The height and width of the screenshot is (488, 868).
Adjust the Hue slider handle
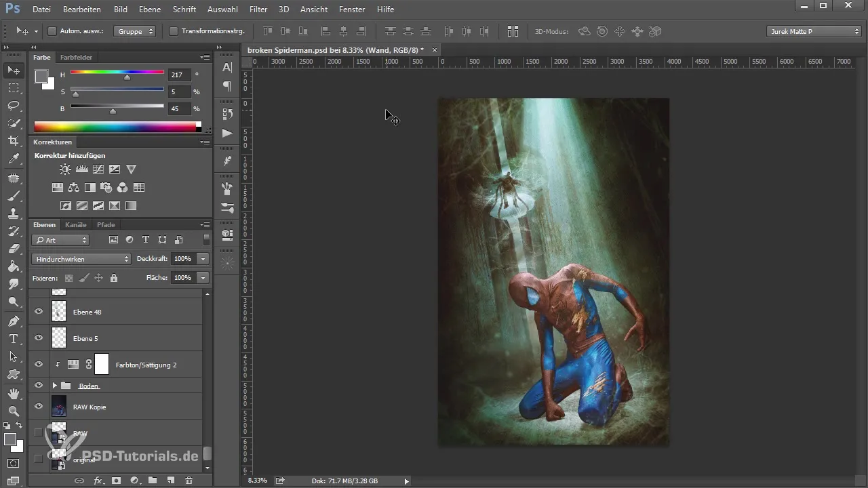click(127, 78)
